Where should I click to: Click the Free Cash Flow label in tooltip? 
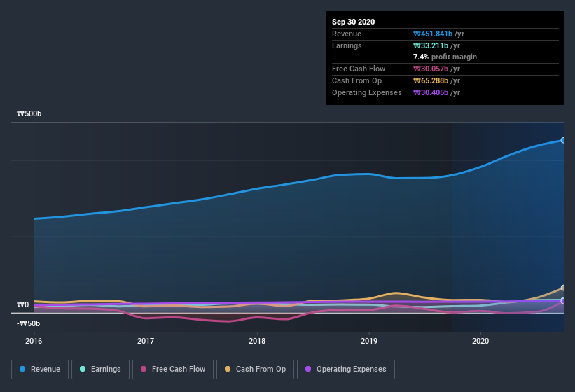tap(359, 69)
